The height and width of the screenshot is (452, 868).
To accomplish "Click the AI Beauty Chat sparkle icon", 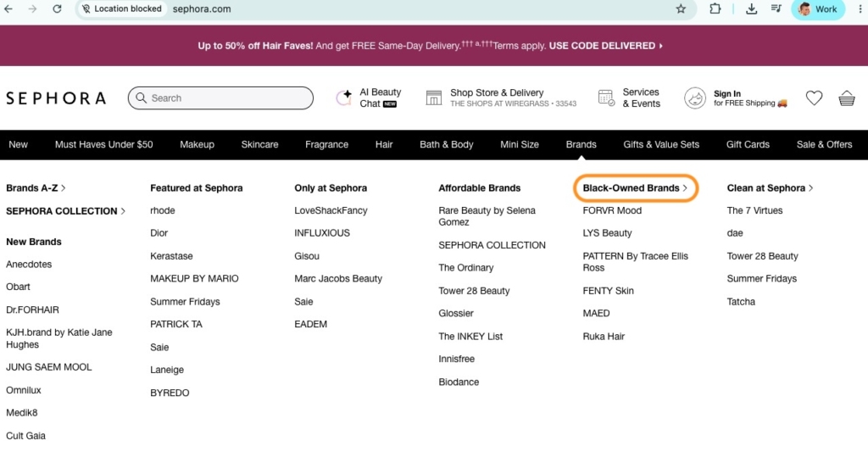I will point(344,98).
